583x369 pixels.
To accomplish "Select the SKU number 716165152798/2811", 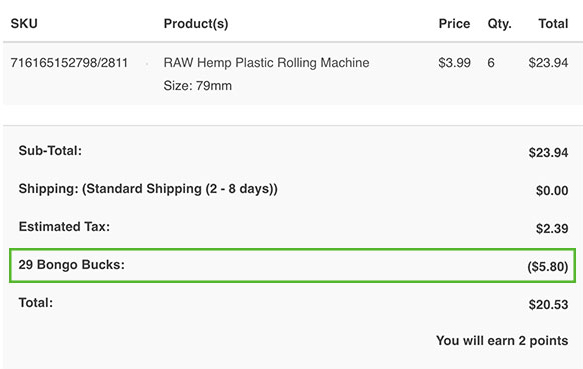I will click(69, 62).
